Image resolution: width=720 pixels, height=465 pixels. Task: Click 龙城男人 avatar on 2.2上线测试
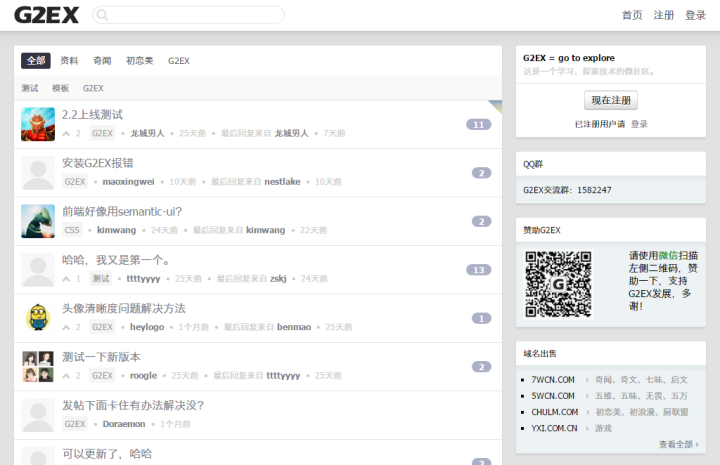[38, 124]
